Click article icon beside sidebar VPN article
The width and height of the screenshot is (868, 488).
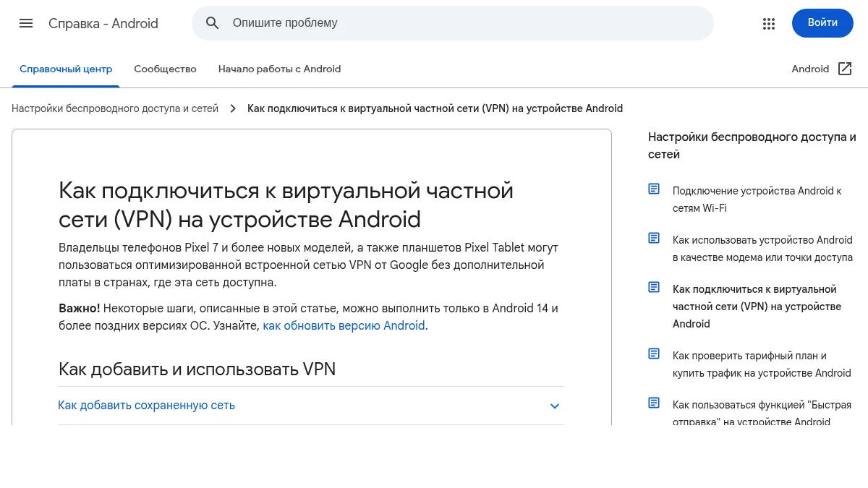click(654, 288)
